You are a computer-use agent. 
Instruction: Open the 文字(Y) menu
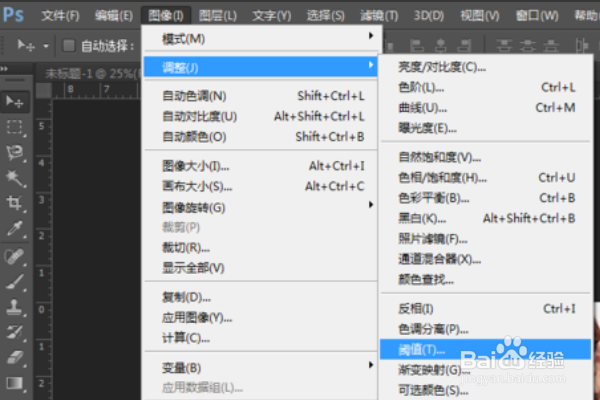click(x=272, y=16)
